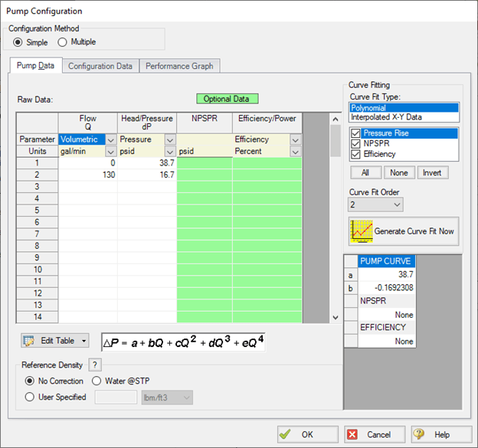478x448 pixels.
Task: Click the Invert button
Action: pyautogui.click(x=433, y=173)
